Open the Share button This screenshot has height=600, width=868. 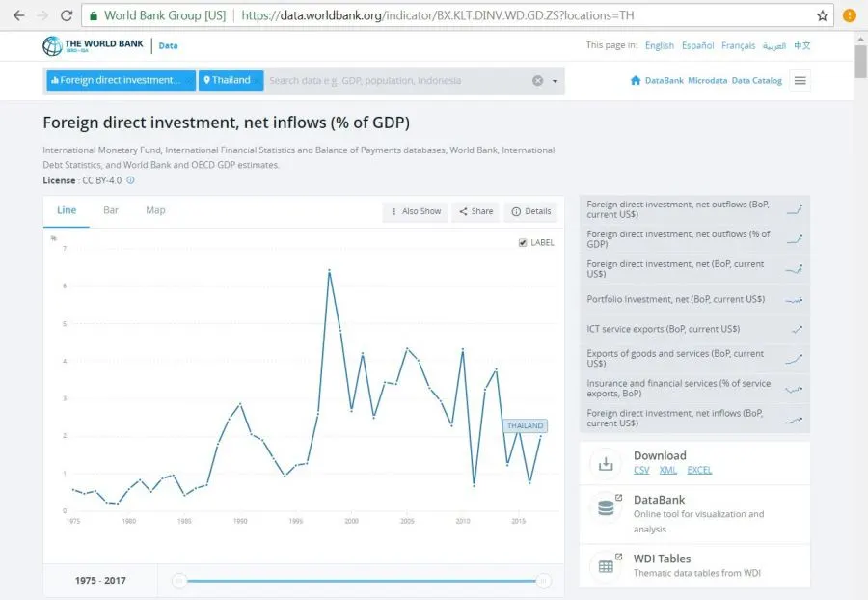(475, 211)
